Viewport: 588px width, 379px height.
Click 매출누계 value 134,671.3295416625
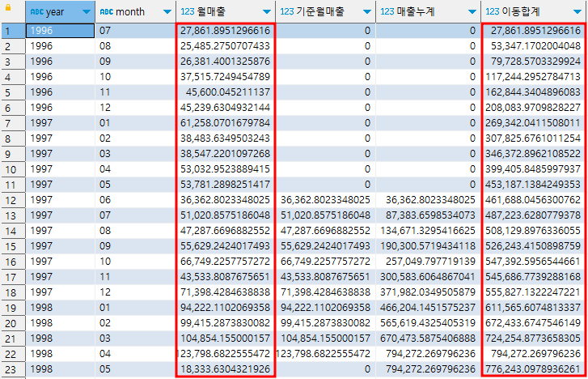(428, 231)
